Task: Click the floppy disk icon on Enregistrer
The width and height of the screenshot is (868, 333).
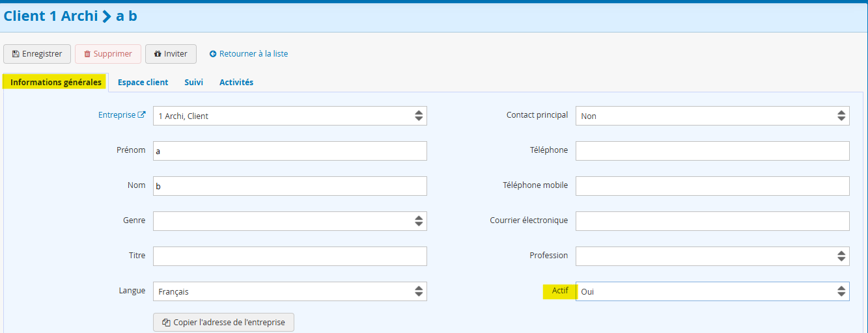Action: pos(16,54)
